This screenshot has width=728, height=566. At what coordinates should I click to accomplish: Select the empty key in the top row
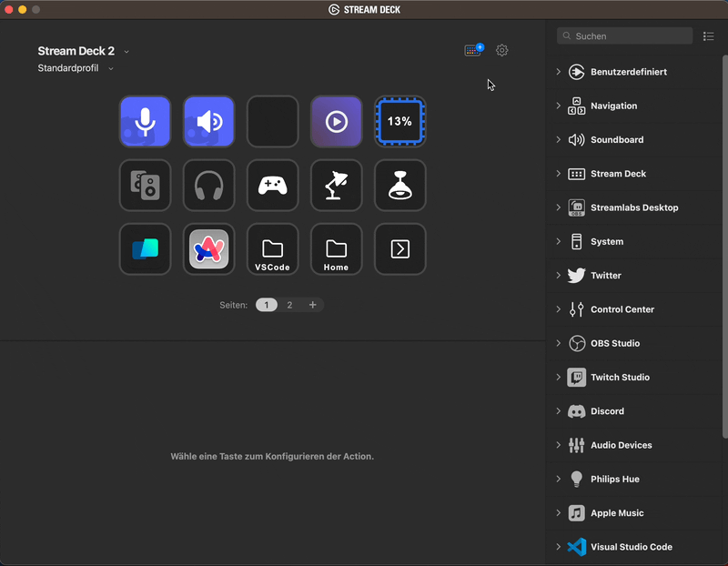(272, 122)
